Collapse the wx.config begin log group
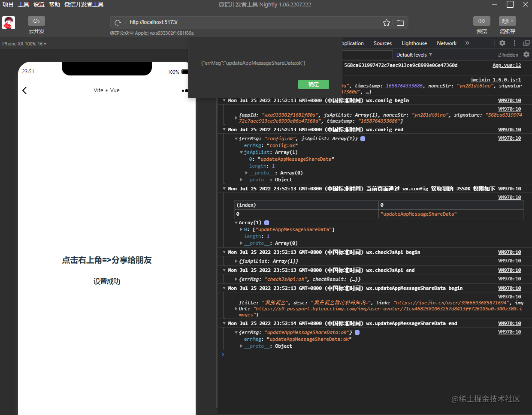 (x=224, y=100)
